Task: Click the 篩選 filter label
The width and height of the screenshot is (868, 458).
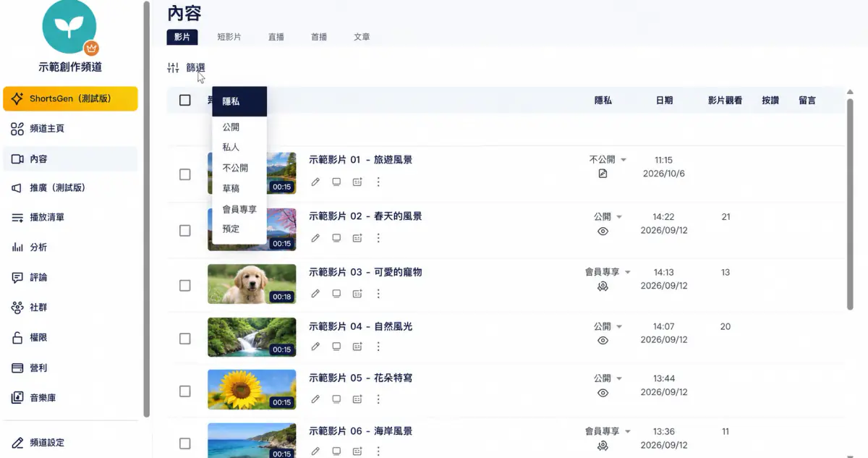Action: tap(195, 68)
